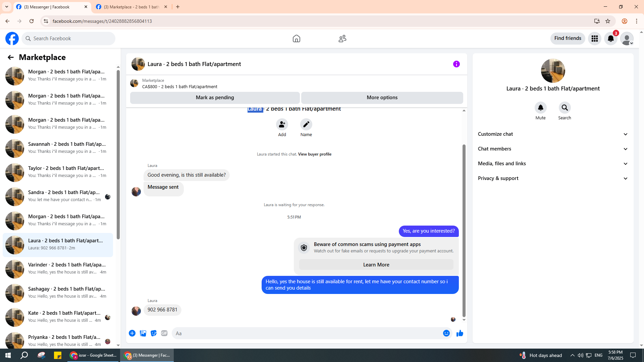
Task: Edit the chat name
Action: pyautogui.click(x=306, y=124)
